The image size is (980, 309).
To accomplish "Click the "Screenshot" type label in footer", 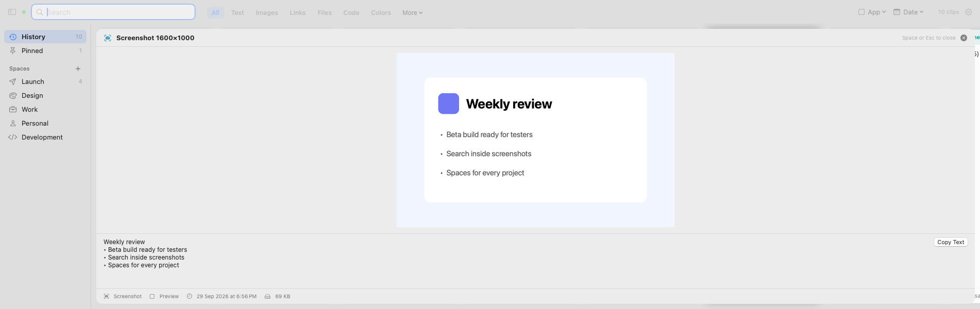I will point(128,296).
